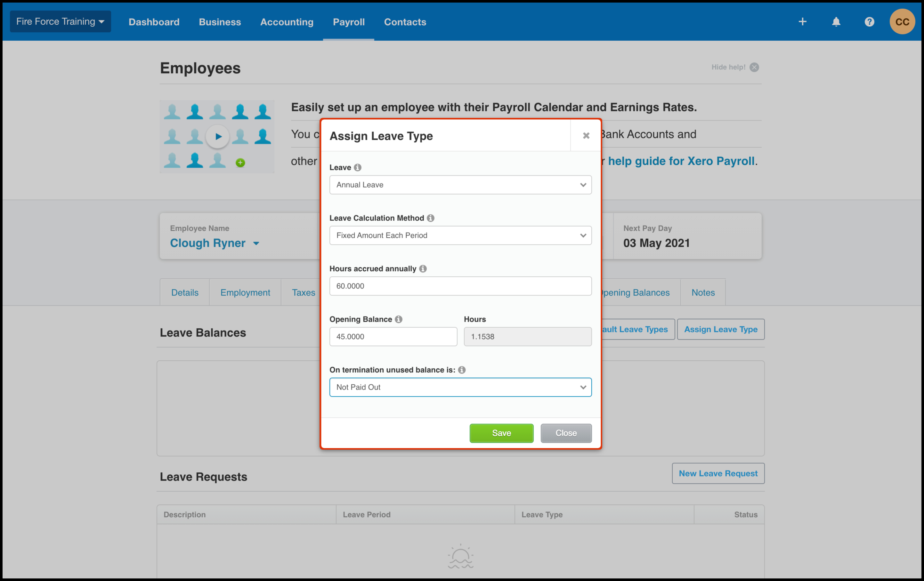Open the Not Paid Out dropdown
The height and width of the screenshot is (581, 924).
pos(460,387)
